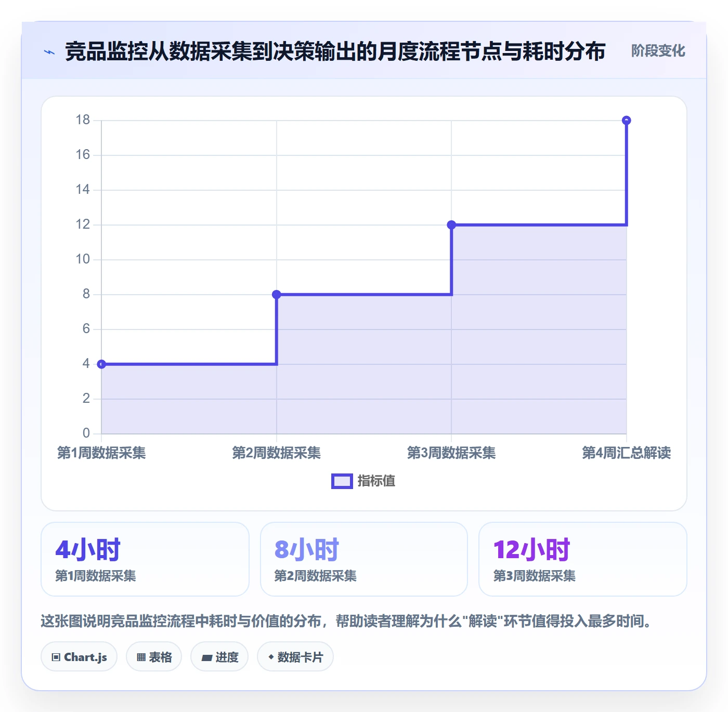728x712 pixels.
Task: Click the diamond icon in 数据卡片 chip
Action: [271, 657]
